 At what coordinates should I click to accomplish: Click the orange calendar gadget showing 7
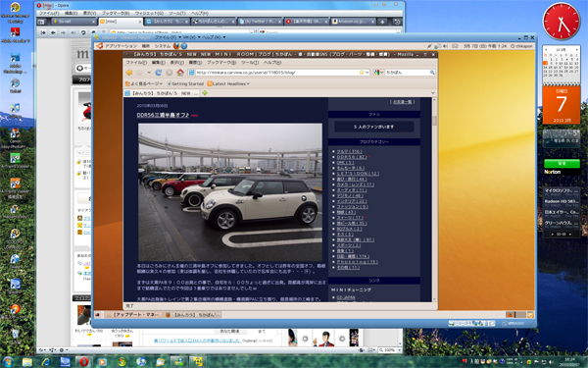562,105
